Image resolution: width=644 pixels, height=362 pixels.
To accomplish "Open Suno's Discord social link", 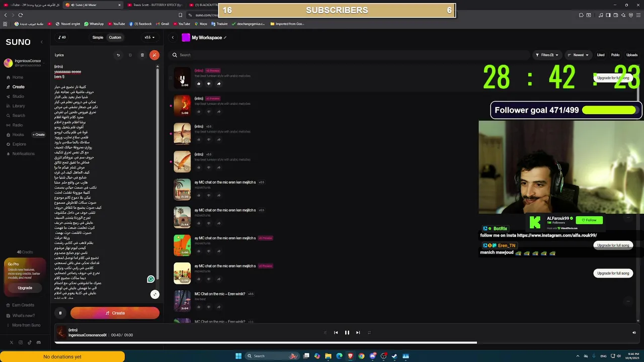I will [39, 342].
